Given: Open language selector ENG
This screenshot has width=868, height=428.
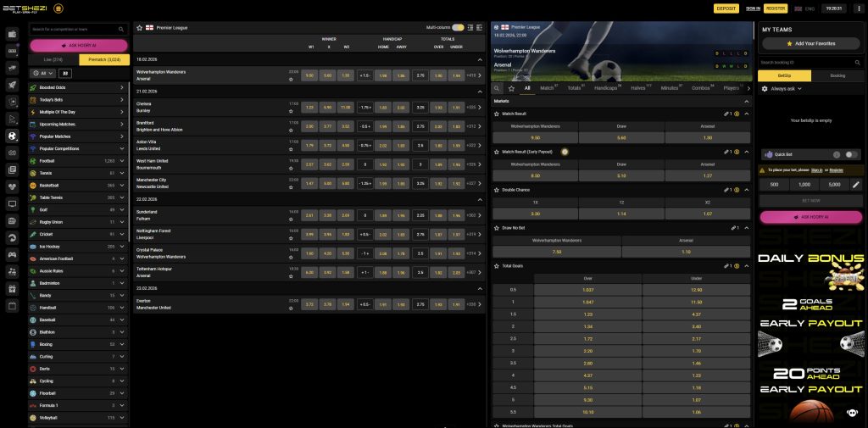Looking at the screenshot, I should coord(804,8).
